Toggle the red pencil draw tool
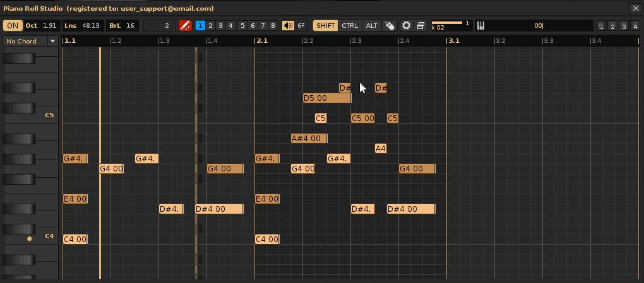Viewport: 644px width, 283px height. coord(185,26)
